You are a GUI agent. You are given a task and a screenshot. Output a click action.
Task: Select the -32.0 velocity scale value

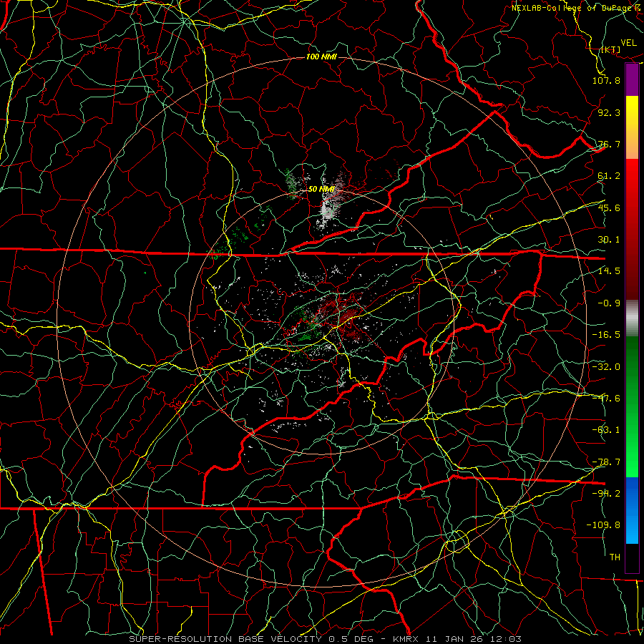[606, 367]
